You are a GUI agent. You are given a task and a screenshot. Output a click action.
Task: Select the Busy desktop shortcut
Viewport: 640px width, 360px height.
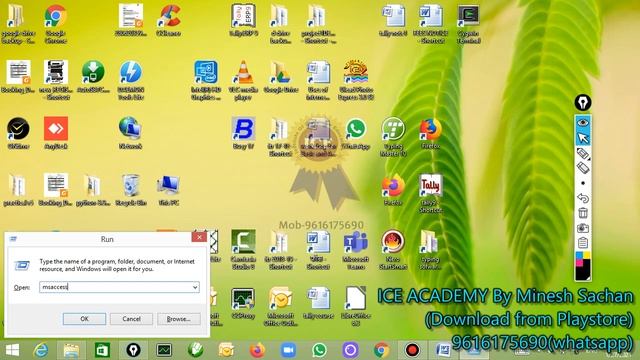tap(243, 133)
